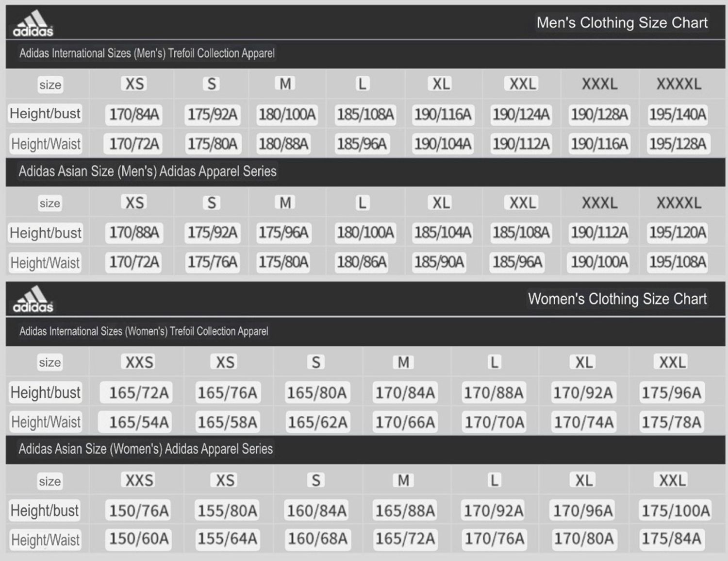Pick the 160/68A height/waist cell
728x561 pixels.
click(x=317, y=539)
